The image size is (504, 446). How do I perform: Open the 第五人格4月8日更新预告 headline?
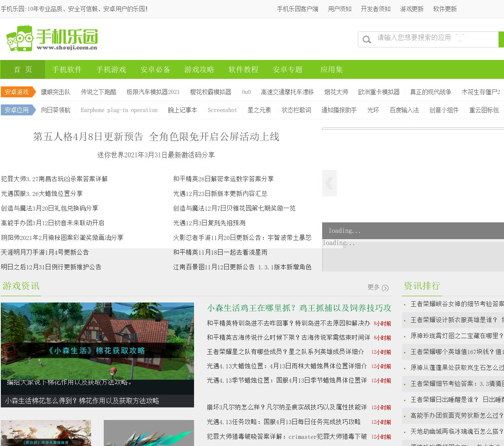(x=156, y=137)
